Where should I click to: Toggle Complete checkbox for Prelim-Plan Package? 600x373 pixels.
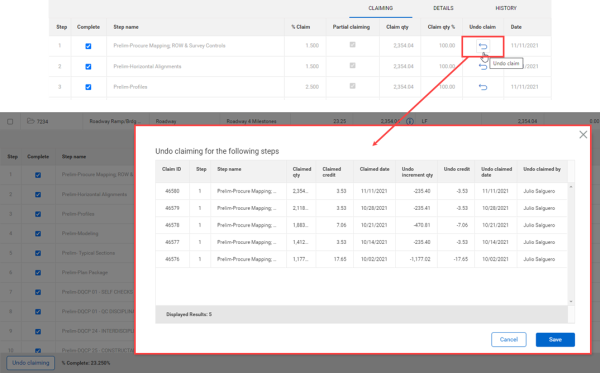38,272
